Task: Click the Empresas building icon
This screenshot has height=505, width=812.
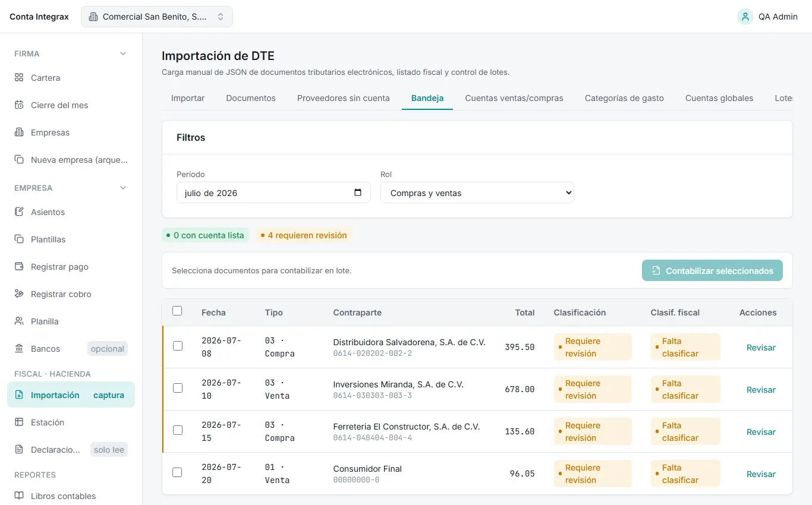Action: tap(19, 132)
